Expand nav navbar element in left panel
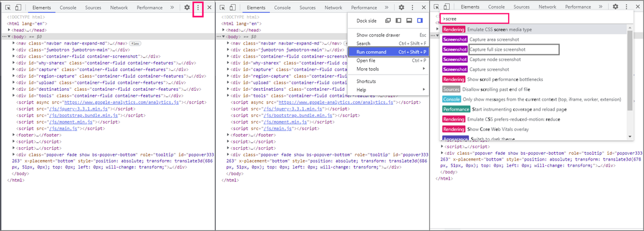Image resolution: width=644 pixels, height=231 pixels. tap(14, 42)
